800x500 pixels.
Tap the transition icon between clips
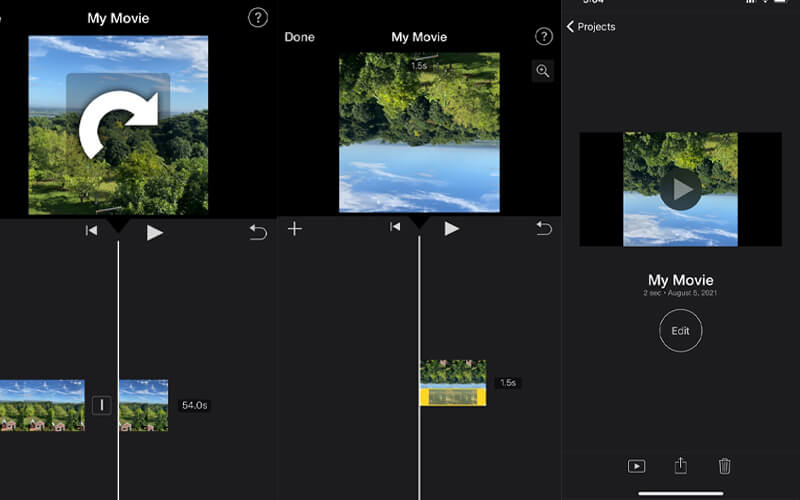[102, 405]
